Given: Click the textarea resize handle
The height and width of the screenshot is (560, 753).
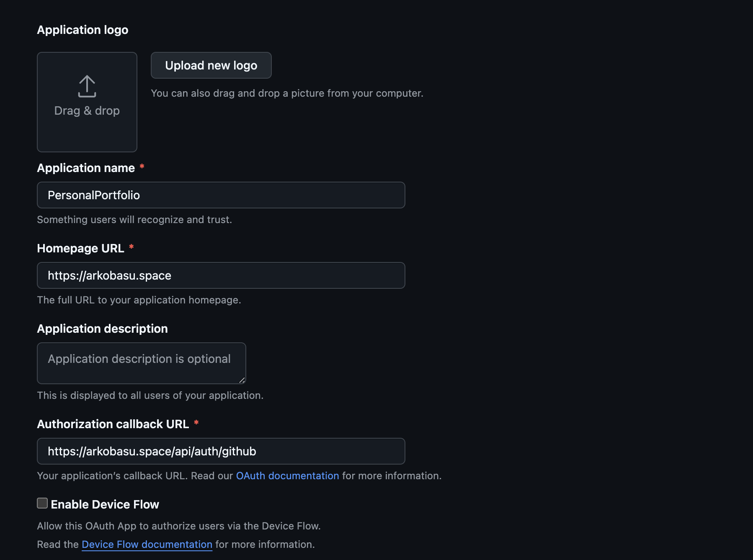Looking at the screenshot, I should point(242,380).
